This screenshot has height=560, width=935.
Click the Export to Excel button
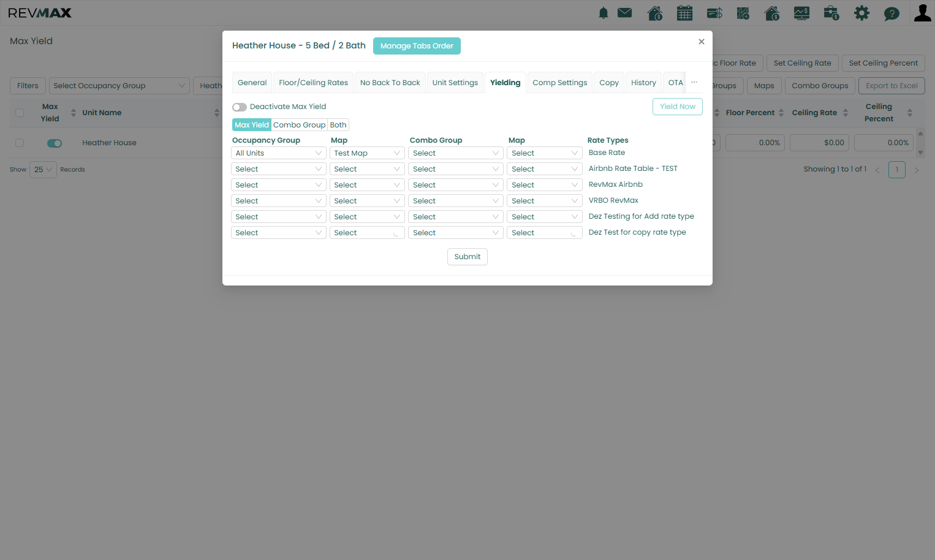891,86
